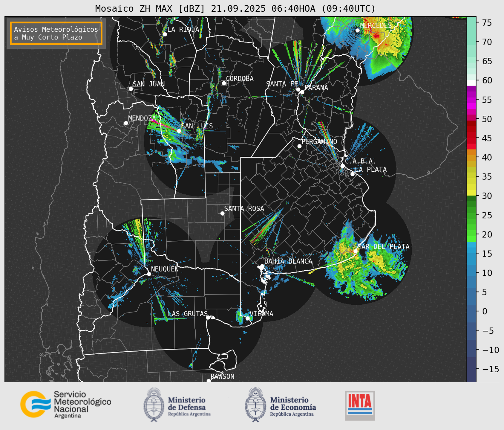
Task: Click the MERCEDES label text
Action: pyautogui.click(x=376, y=25)
